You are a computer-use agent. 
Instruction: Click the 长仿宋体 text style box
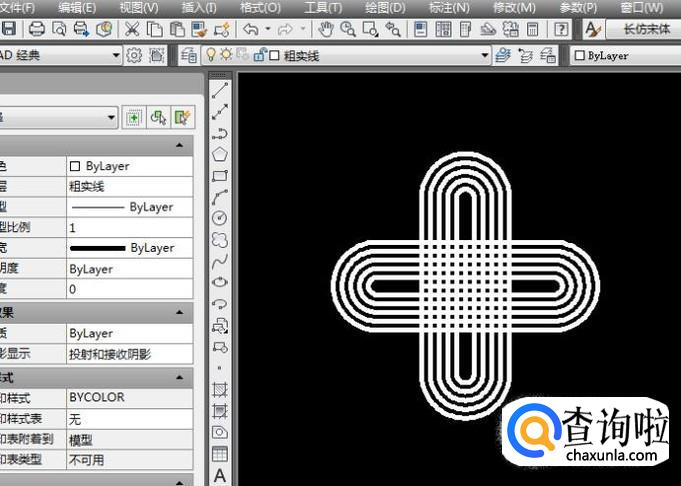(x=646, y=30)
